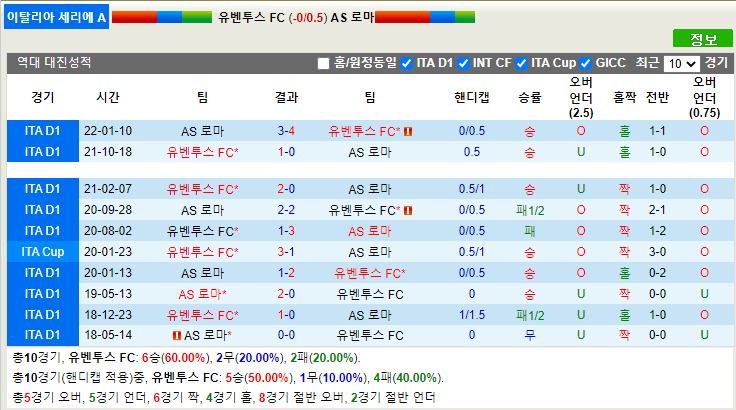Screen dimensions: 736x410
Task: Uncheck the GICC checkbox
Action: (585, 63)
